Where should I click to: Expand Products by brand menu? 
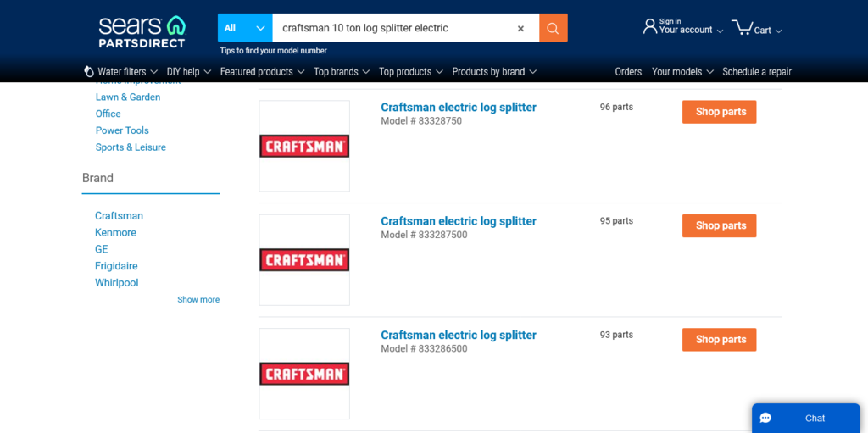pyautogui.click(x=493, y=72)
